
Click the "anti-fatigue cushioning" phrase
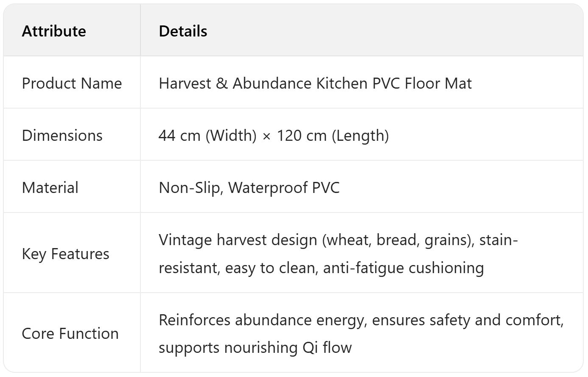click(x=403, y=268)
